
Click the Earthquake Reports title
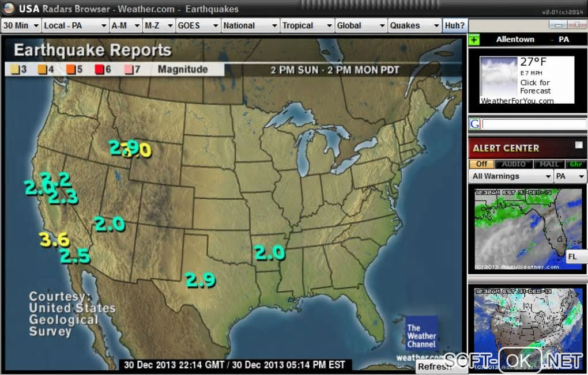pos(93,50)
